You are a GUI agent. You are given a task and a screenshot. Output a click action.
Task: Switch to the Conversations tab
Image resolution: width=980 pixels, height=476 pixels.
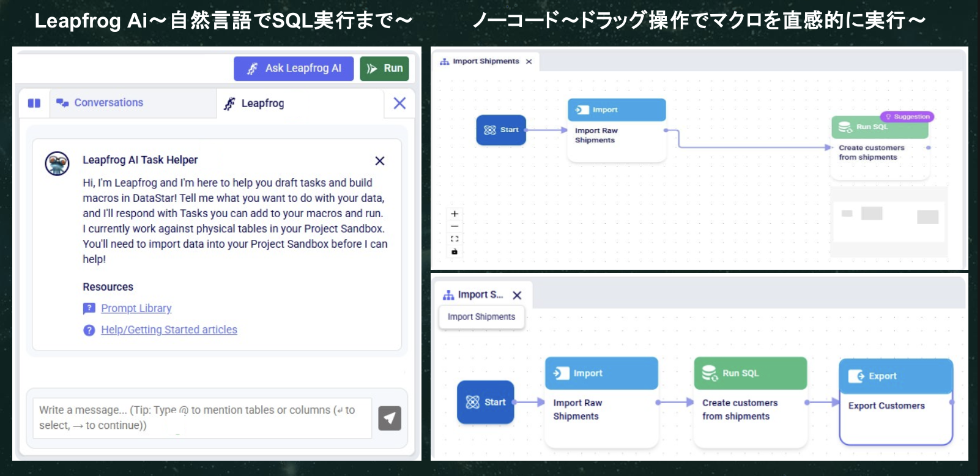[108, 103]
